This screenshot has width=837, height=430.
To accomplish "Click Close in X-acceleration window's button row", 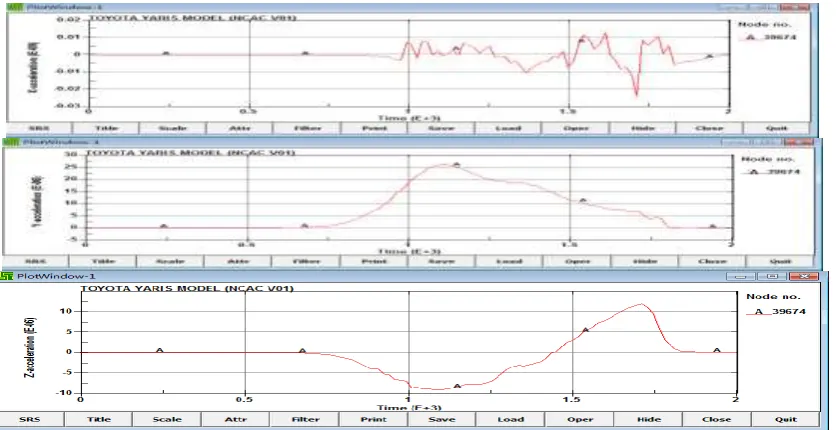I will [x=709, y=128].
